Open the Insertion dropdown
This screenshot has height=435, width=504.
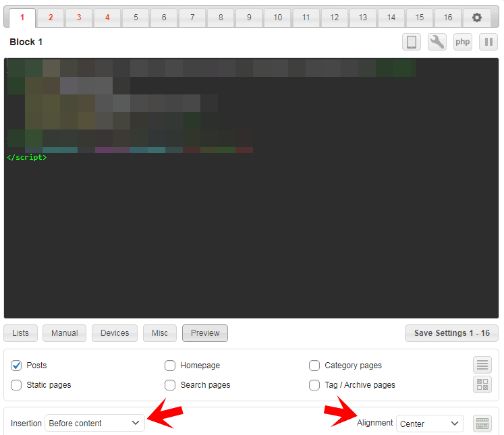click(x=94, y=423)
